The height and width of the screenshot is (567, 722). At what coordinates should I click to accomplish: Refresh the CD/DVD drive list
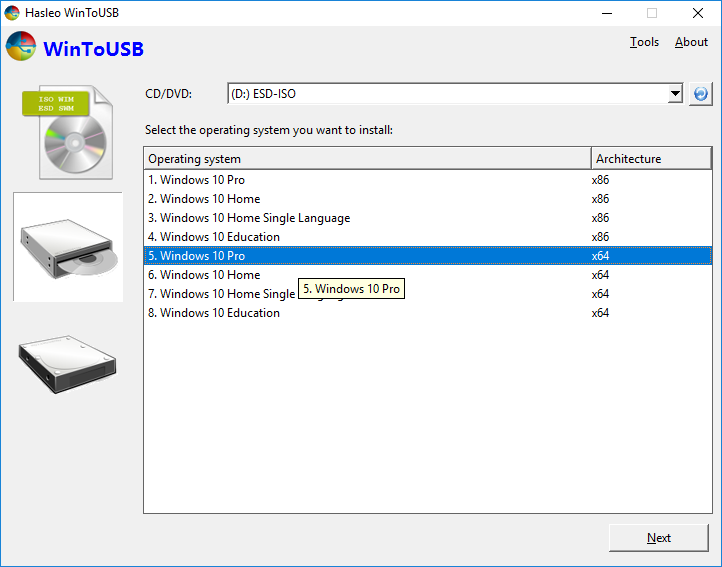tap(700, 94)
